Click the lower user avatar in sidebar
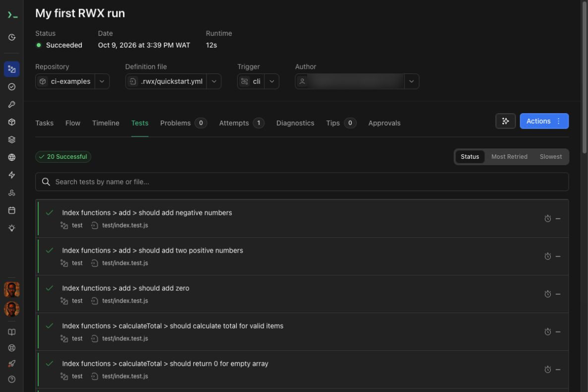This screenshot has height=392, width=588. coord(11,309)
